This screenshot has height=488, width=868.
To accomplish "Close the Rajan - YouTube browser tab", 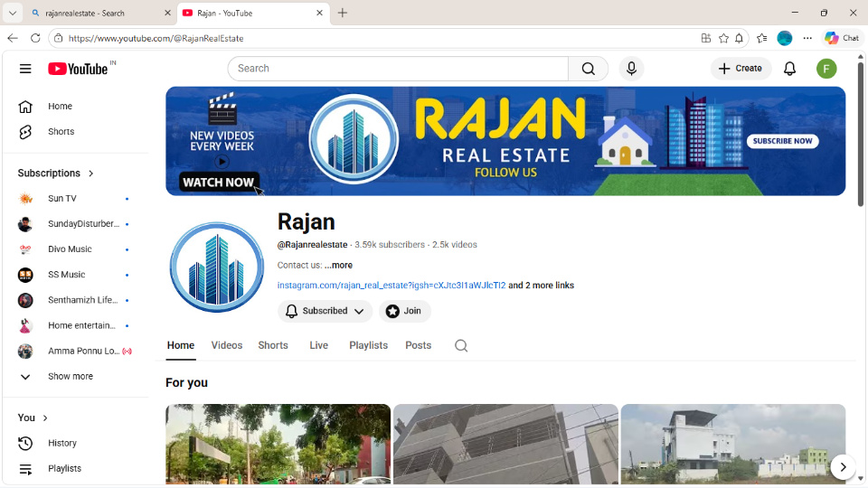I will click(x=319, y=13).
